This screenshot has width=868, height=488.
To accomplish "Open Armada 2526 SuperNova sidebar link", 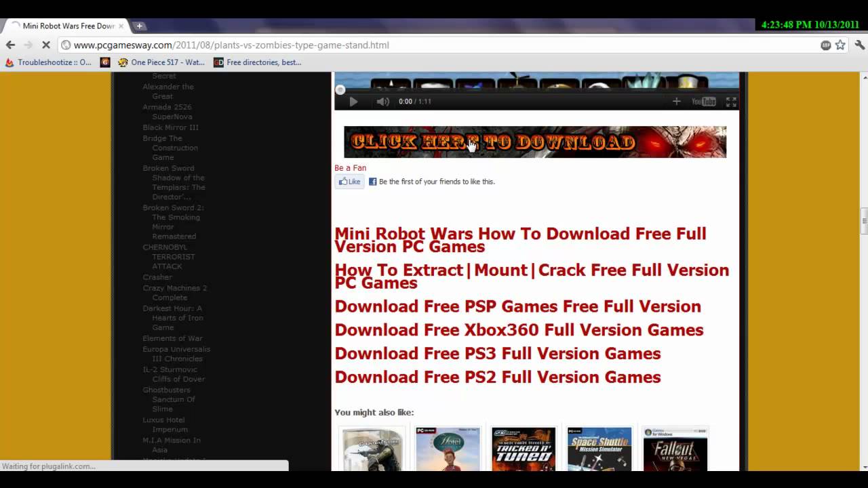I will [167, 112].
